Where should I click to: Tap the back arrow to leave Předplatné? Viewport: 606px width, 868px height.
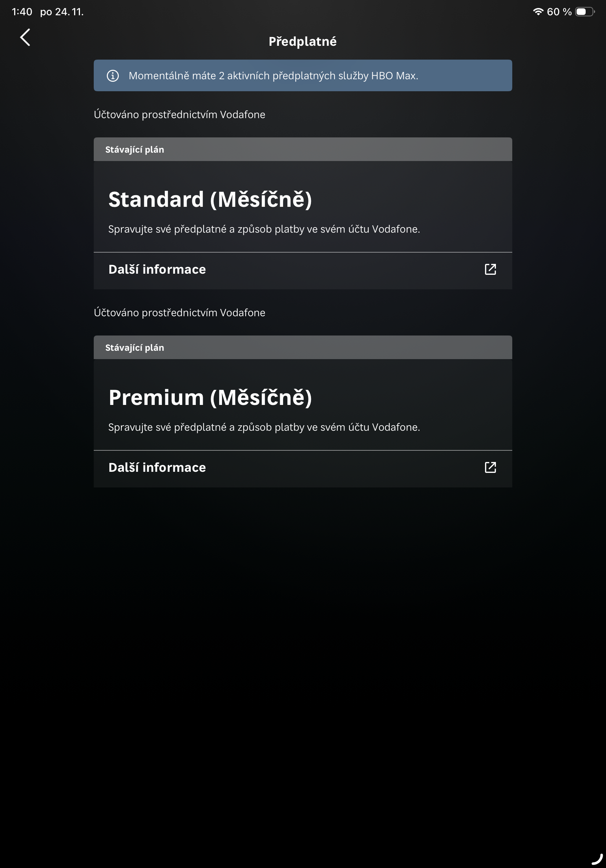(25, 37)
